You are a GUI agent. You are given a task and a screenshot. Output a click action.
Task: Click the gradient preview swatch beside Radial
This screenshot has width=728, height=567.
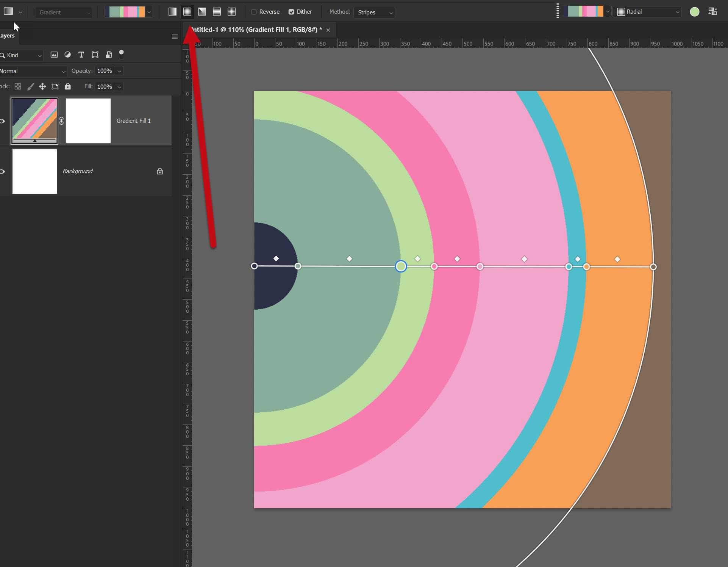pyautogui.click(x=584, y=11)
